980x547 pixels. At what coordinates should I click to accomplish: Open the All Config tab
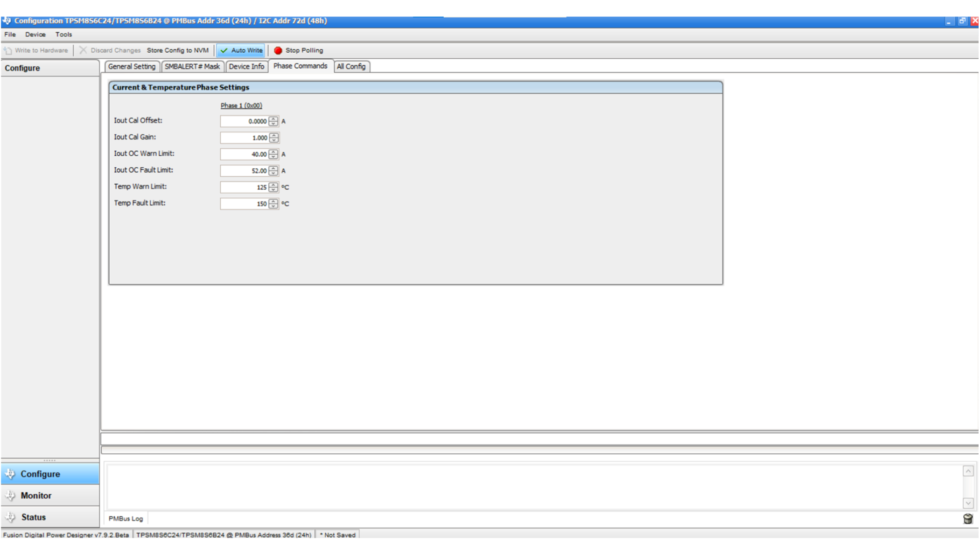pos(351,66)
